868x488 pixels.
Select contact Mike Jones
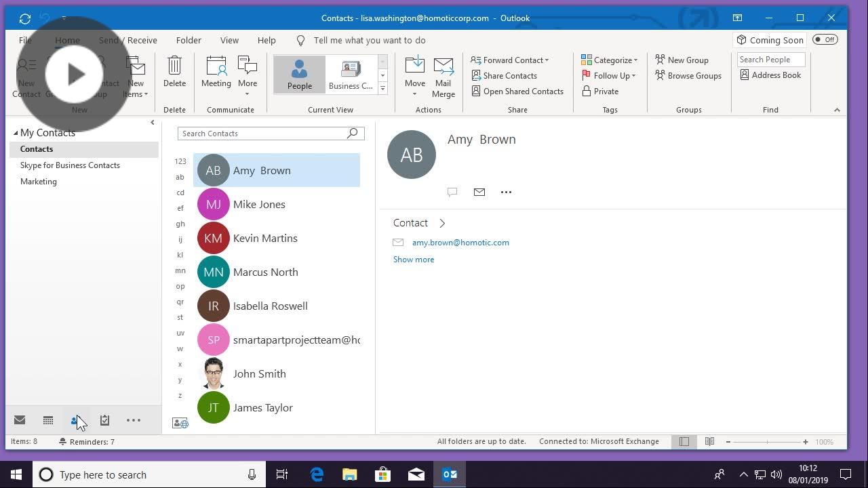tap(277, 204)
